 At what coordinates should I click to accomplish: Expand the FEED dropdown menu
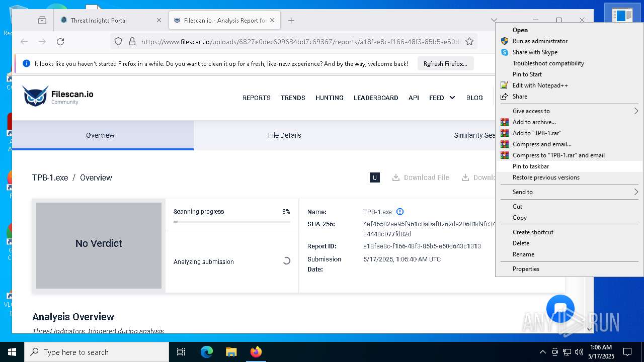click(442, 98)
